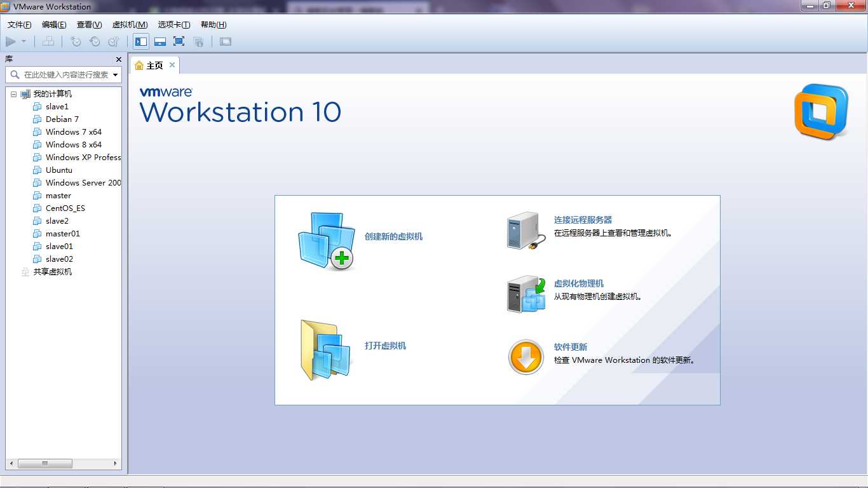Click the 软件更新 link
868x488 pixels.
571,347
